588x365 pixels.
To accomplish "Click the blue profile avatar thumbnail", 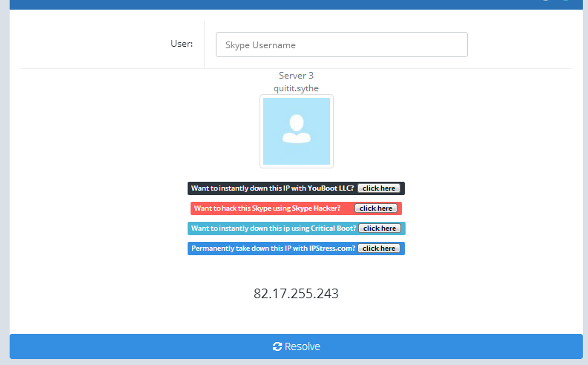I will click(297, 131).
